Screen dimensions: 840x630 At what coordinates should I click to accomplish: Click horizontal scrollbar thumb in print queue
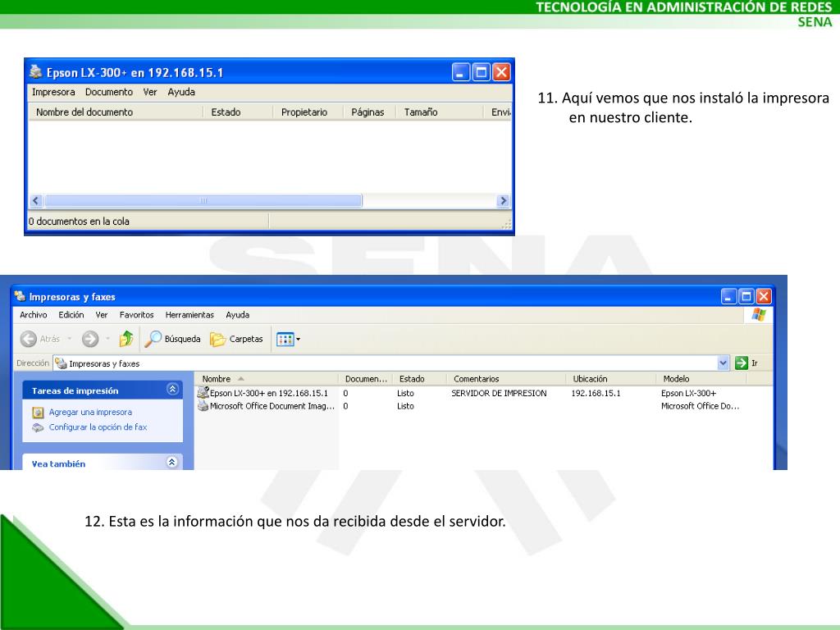click(x=203, y=201)
